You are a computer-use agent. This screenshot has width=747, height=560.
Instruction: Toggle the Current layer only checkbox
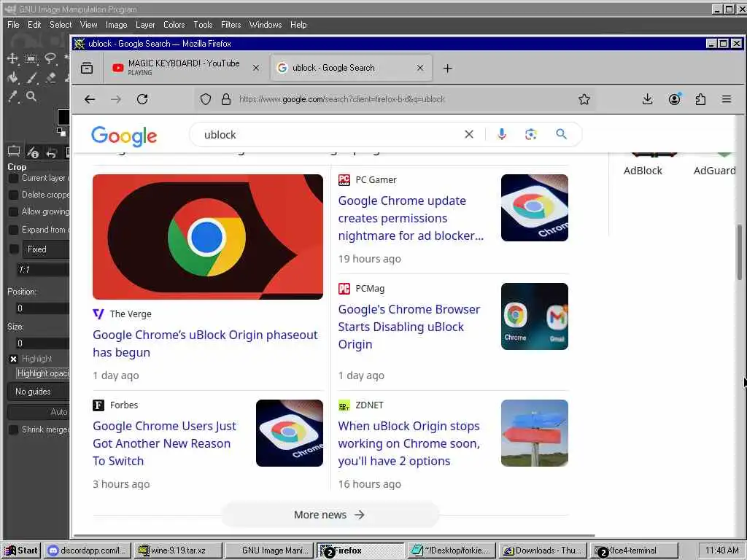point(14,178)
